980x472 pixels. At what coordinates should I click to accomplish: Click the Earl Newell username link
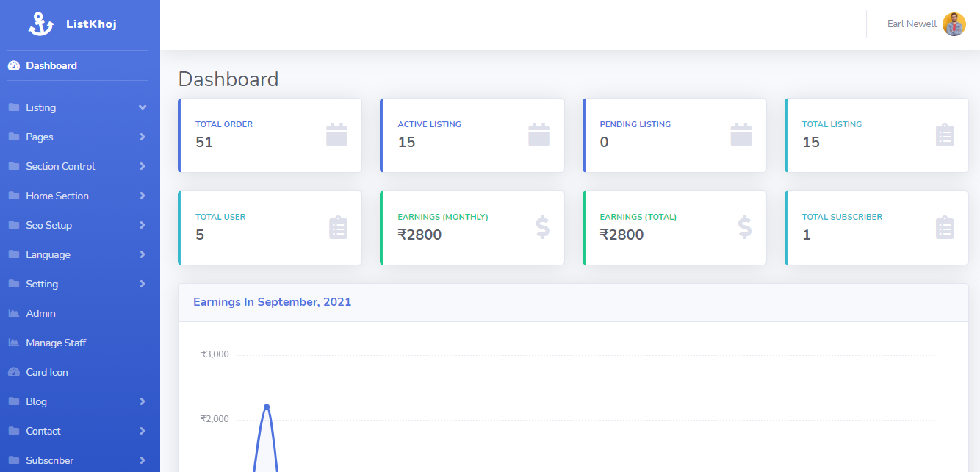click(912, 24)
